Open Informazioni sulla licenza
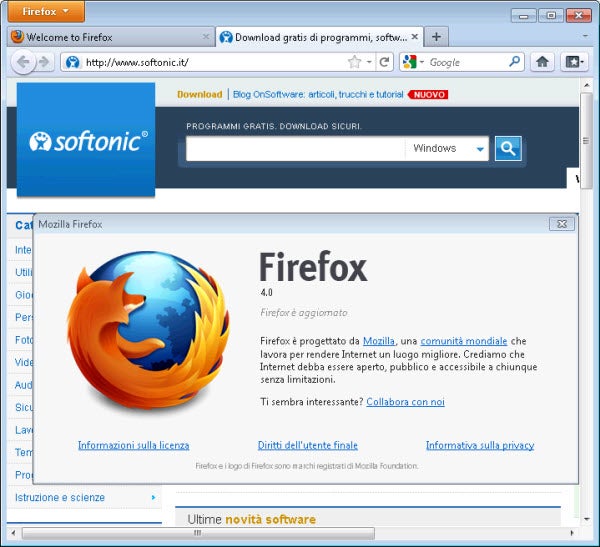This screenshot has height=547, width=600. pos(134,445)
